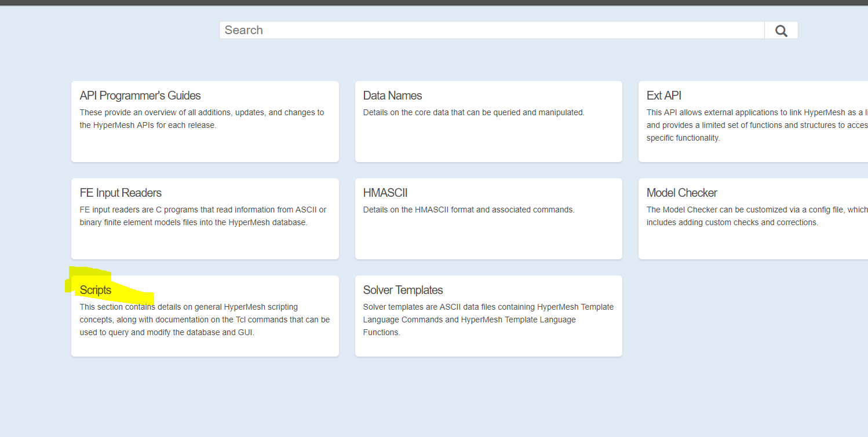Click the HMASCII format description text

coord(468,210)
